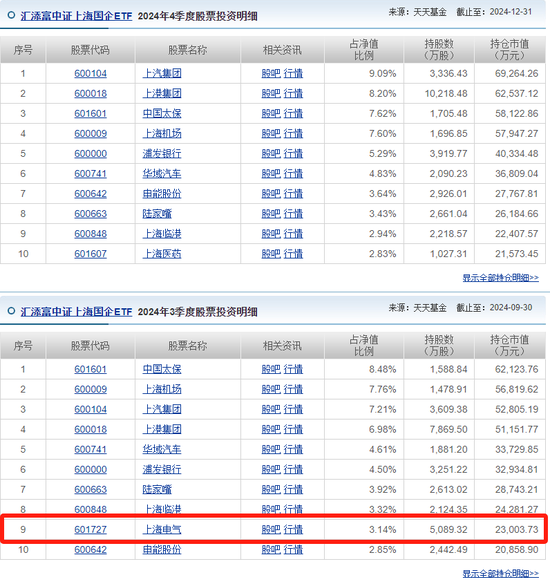The height and width of the screenshot is (584, 550).
Task: Select 5,089.32 shares cell in Q3 table
Action: click(448, 530)
